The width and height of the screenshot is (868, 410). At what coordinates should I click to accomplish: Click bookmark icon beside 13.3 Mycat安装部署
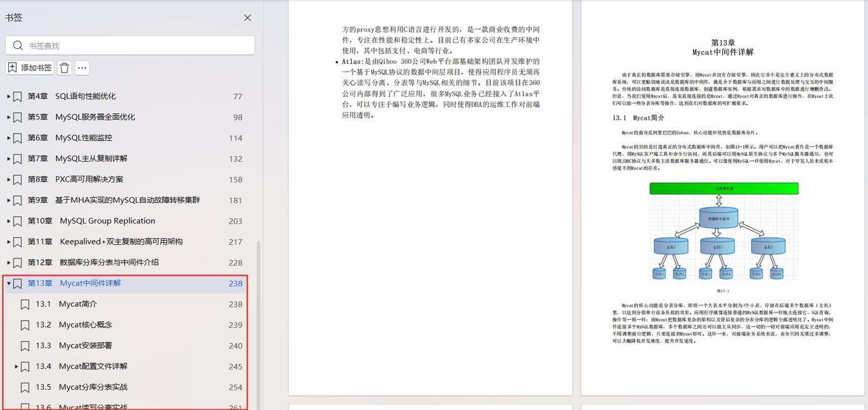(25, 346)
